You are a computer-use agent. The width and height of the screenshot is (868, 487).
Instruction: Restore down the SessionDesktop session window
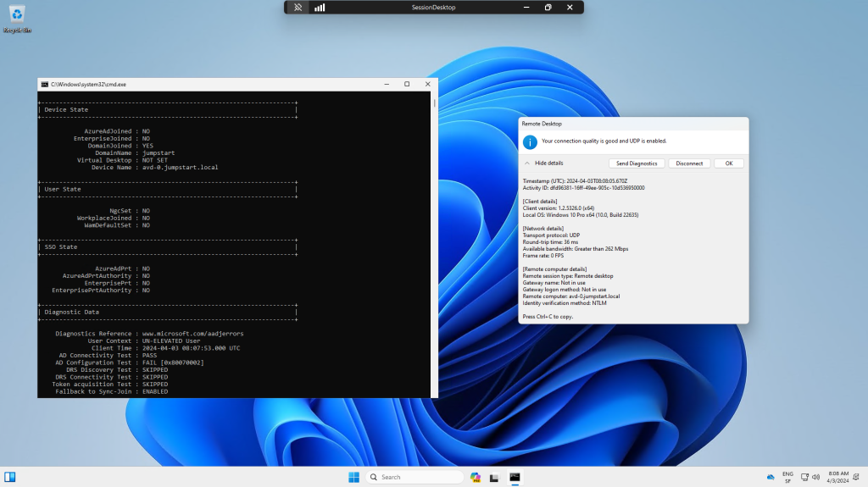(548, 7)
